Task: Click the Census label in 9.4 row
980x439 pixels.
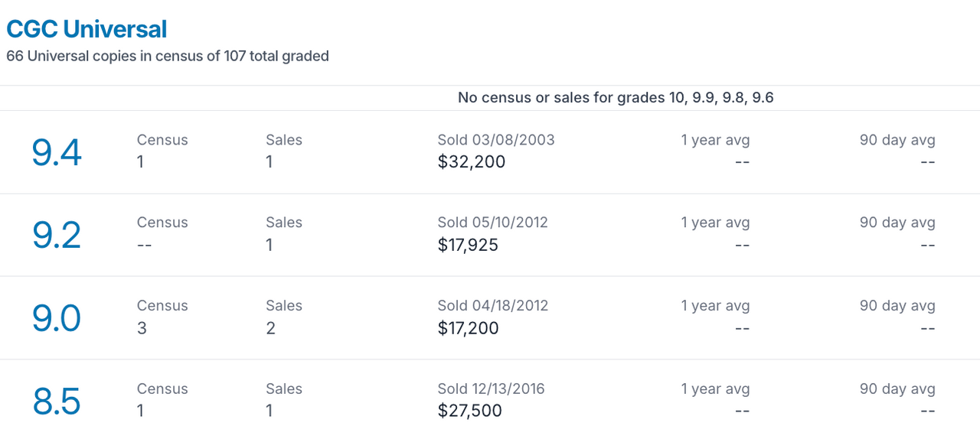Action: [x=162, y=140]
